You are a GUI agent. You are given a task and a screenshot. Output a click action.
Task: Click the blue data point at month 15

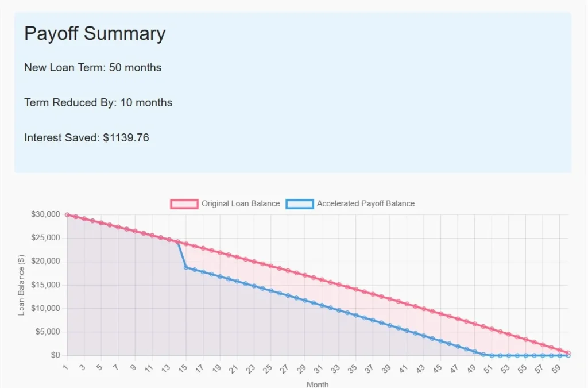(x=186, y=267)
